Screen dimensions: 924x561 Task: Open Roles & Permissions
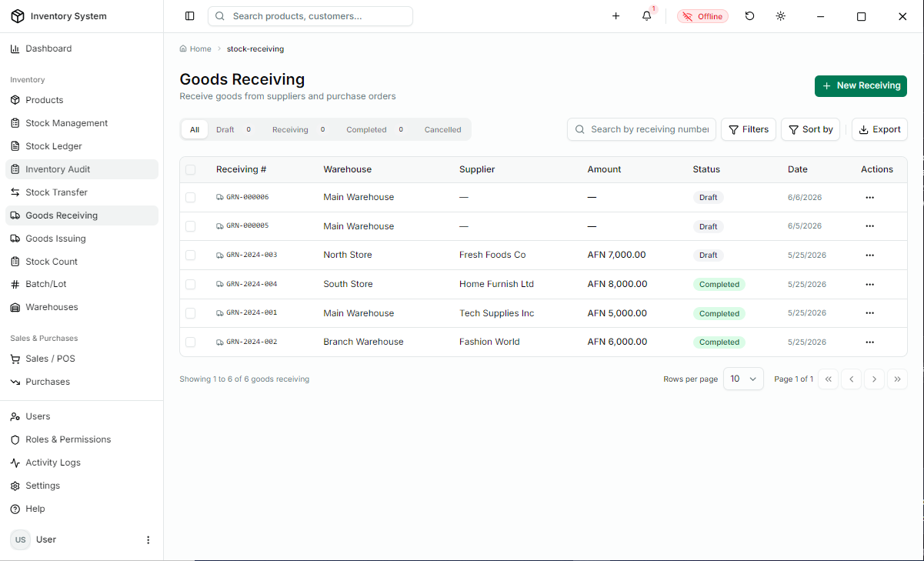[x=82, y=439]
